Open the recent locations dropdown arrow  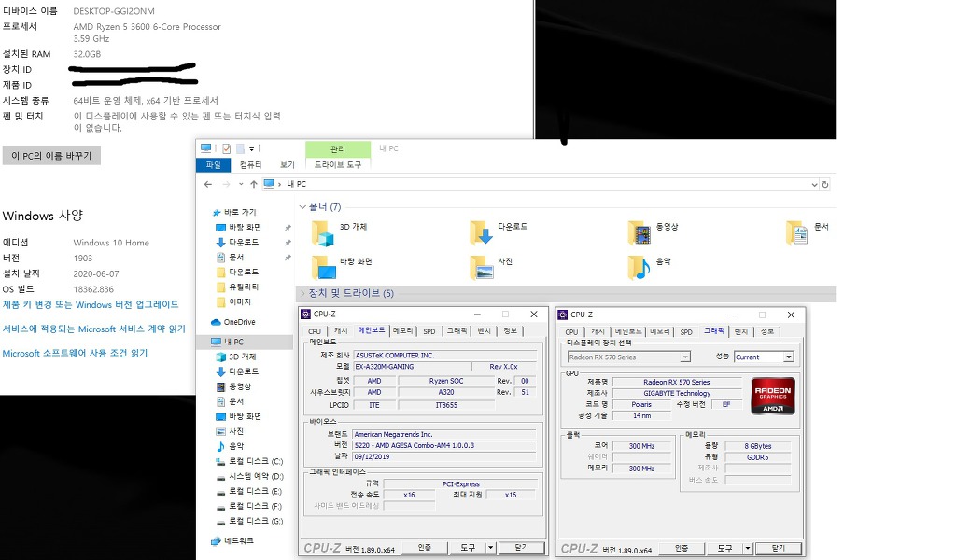click(241, 184)
